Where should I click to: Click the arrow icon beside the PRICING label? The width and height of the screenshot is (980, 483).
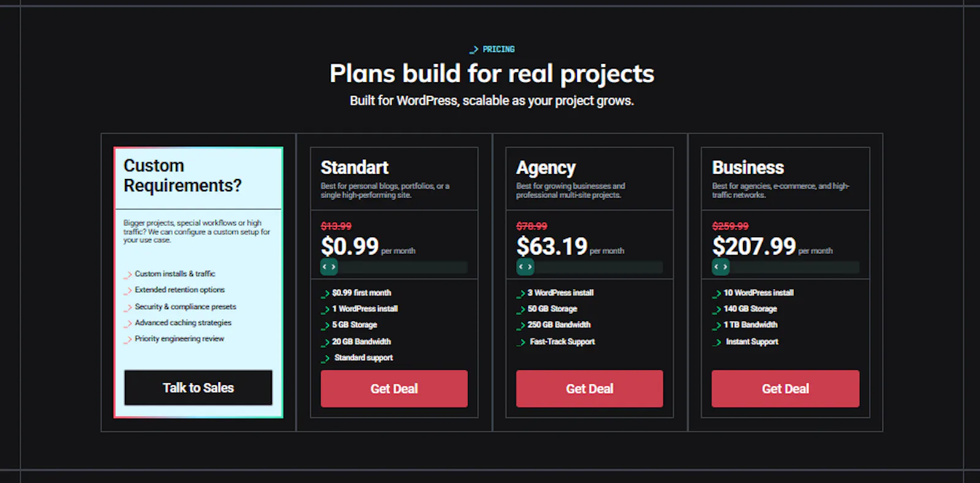tap(473, 50)
